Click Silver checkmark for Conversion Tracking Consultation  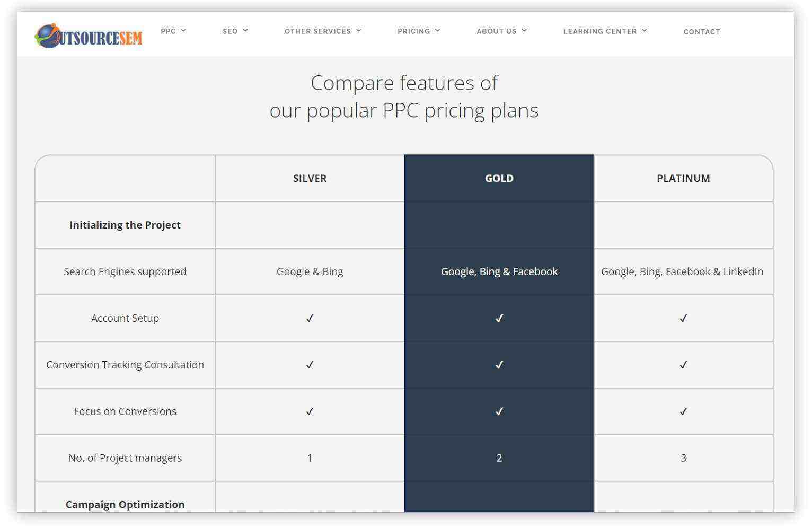310,365
